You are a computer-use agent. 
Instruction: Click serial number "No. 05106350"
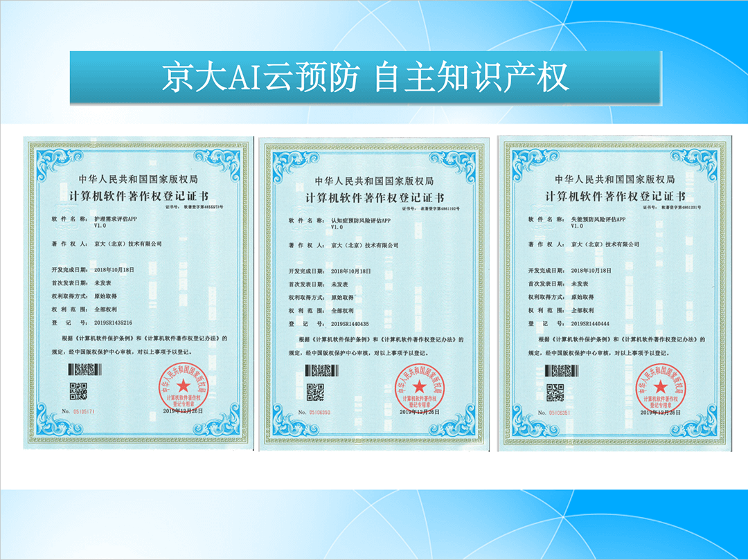(x=314, y=413)
